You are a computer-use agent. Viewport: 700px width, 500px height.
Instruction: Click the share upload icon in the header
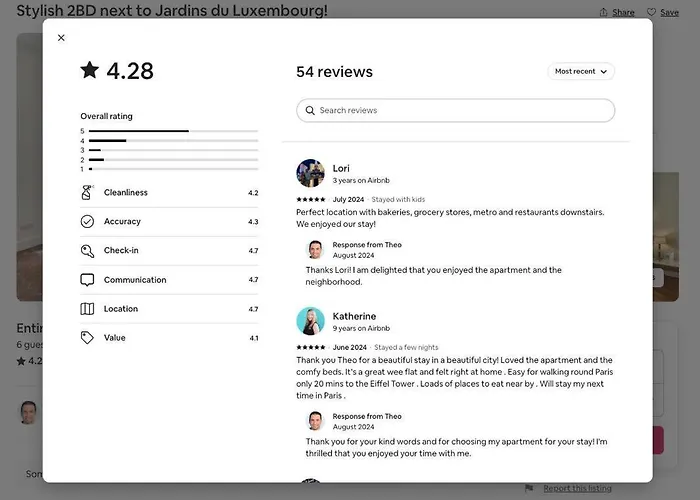[x=604, y=12]
